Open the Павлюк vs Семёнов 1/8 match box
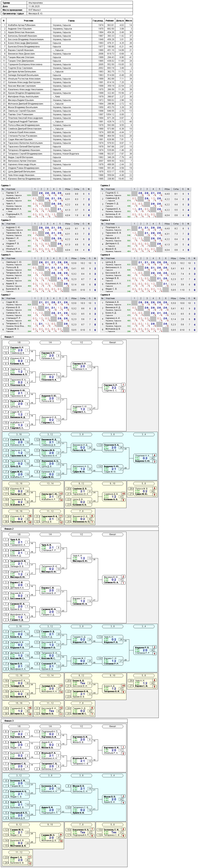 coord(19,350)
